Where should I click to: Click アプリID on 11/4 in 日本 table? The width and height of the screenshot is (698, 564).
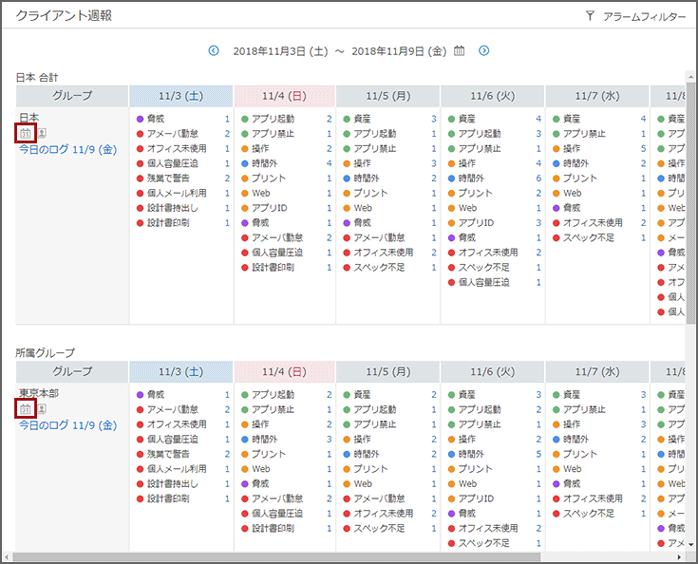tap(269, 208)
